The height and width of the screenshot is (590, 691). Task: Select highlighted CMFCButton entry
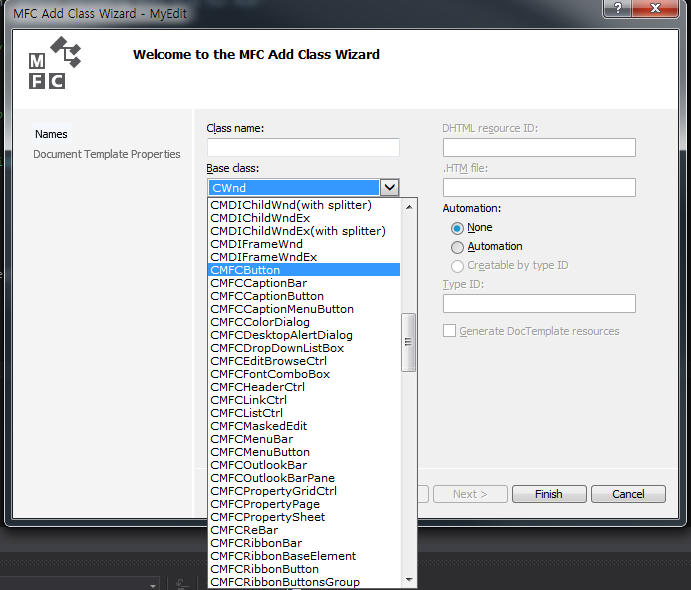(x=304, y=270)
